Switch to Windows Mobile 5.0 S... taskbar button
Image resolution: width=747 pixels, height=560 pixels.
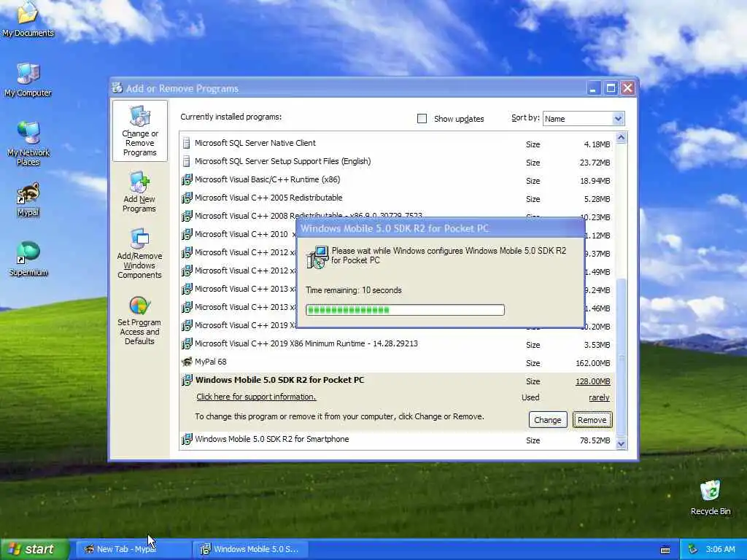[251, 549]
